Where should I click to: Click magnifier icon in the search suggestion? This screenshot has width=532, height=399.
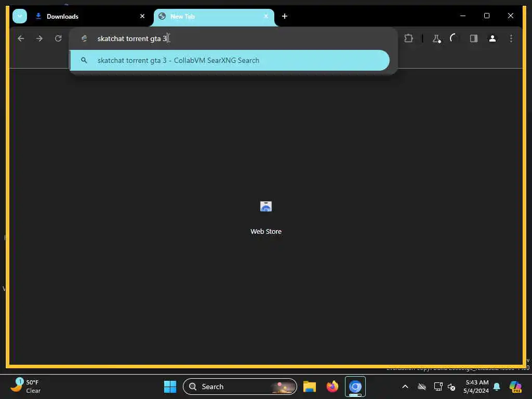(84, 60)
